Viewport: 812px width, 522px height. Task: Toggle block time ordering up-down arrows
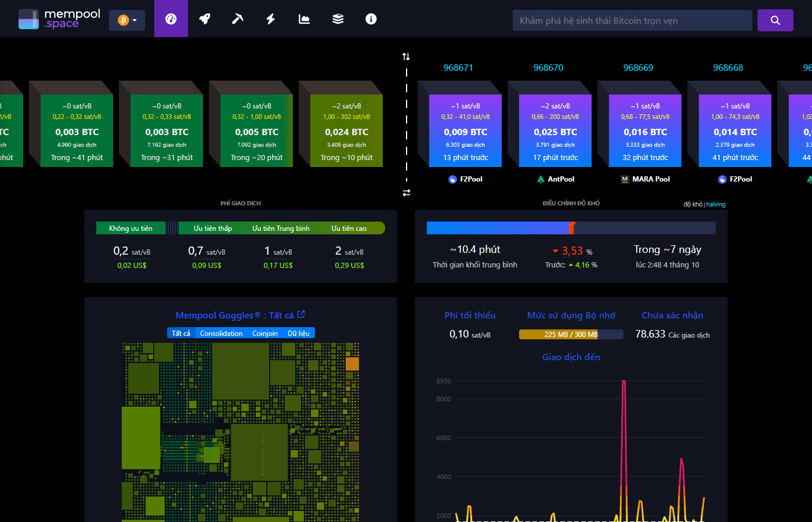(406, 56)
